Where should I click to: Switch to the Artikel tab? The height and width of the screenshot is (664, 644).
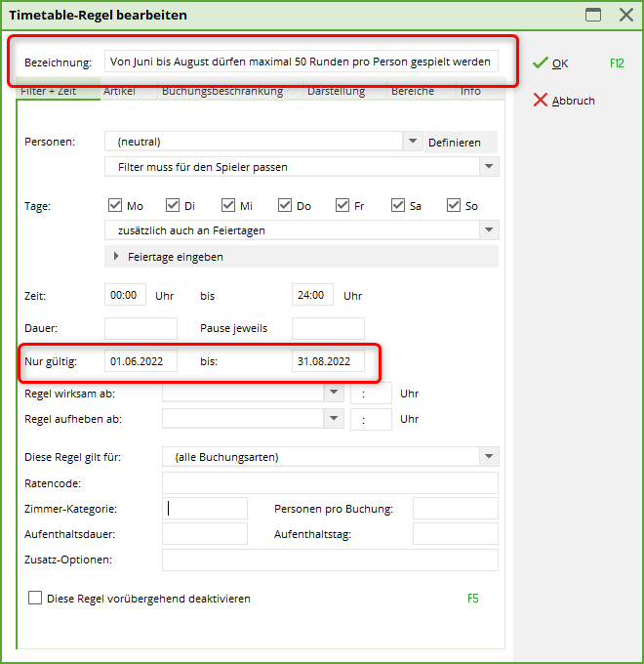click(x=119, y=92)
